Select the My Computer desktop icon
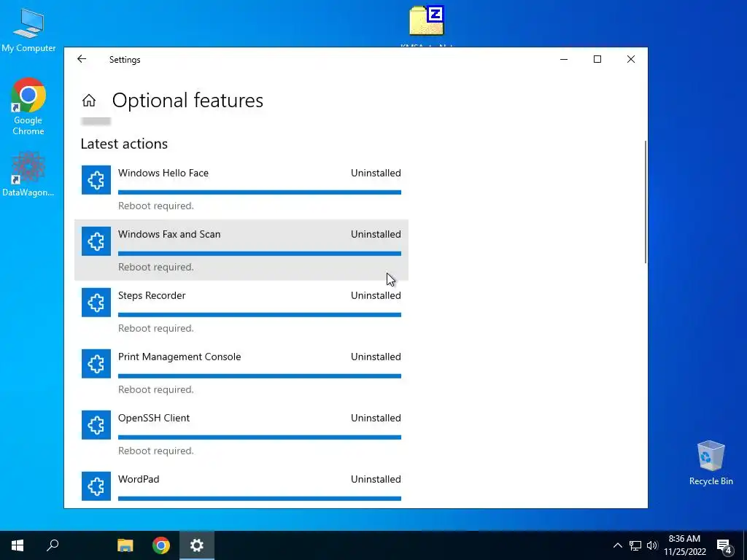 [x=28, y=31]
